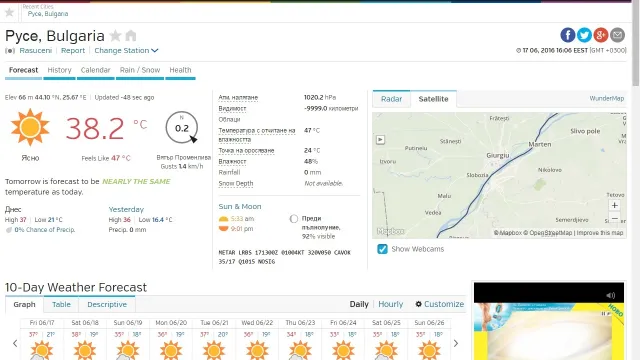Share the forecast via Twitter icon
640x360 pixels.
(x=584, y=35)
